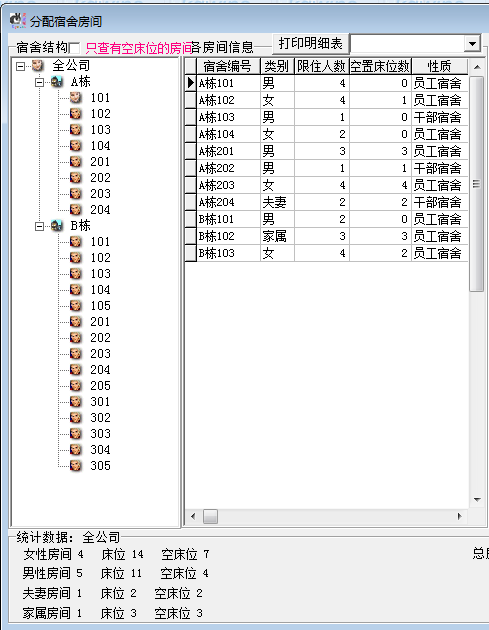This screenshot has width=489, height=630.
Task: Select room 202 in the A栋 tree
Action: click(x=100, y=178)
